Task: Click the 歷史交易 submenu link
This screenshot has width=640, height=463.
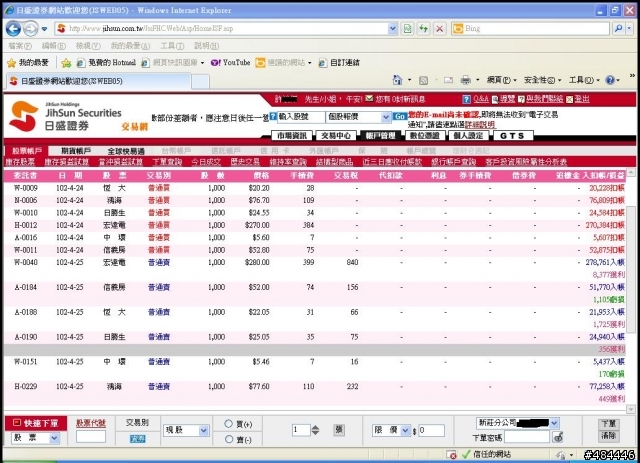Action: 245,162
